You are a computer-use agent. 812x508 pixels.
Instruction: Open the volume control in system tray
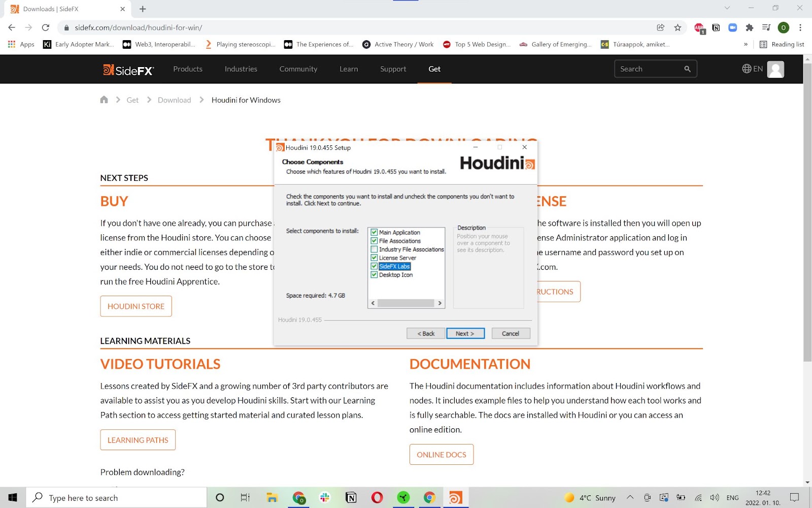[715, 497]
